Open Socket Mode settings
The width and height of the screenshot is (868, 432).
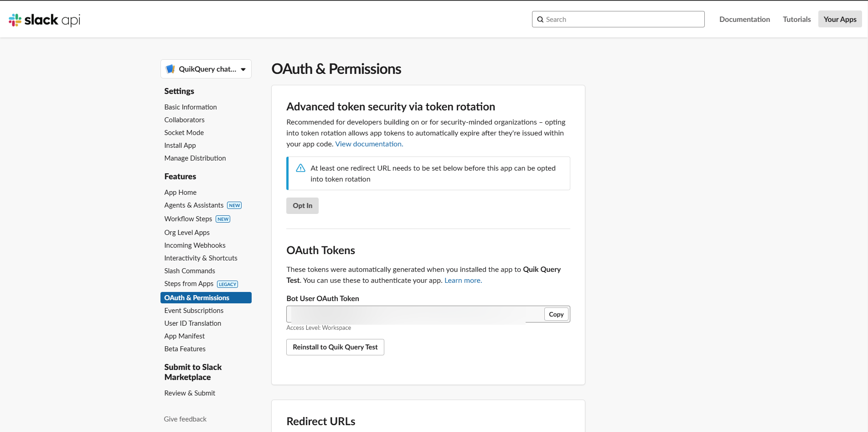184,133
